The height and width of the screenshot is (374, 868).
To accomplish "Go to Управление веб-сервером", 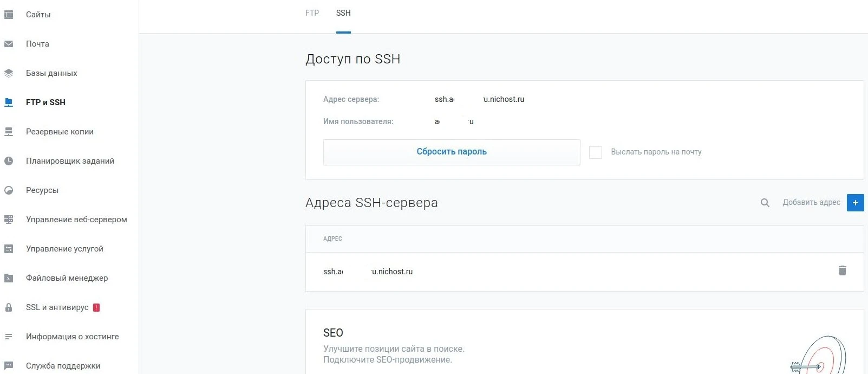I will coord(76,220).
